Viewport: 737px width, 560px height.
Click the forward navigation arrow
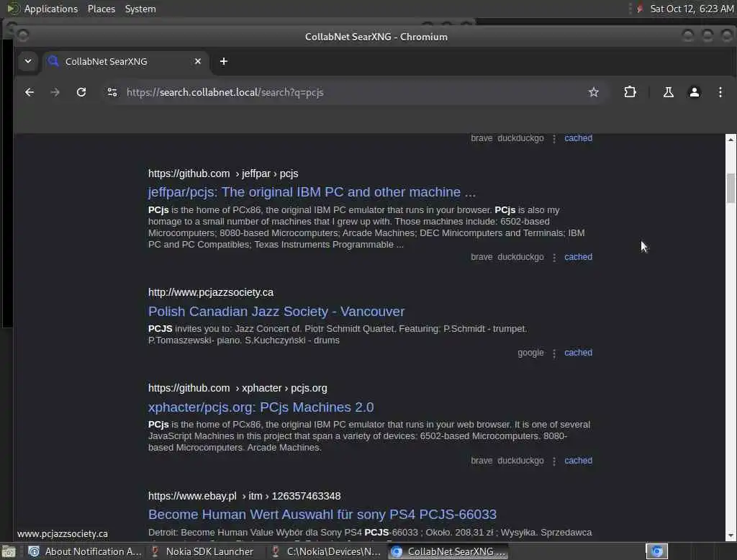[x=55, y=92]
